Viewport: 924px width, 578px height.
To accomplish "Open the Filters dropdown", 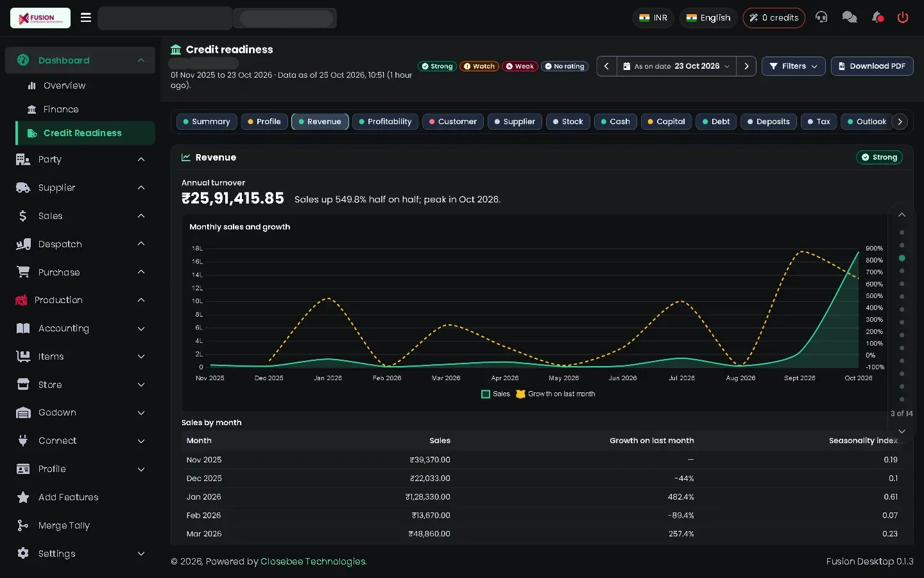I will (793, 66).
